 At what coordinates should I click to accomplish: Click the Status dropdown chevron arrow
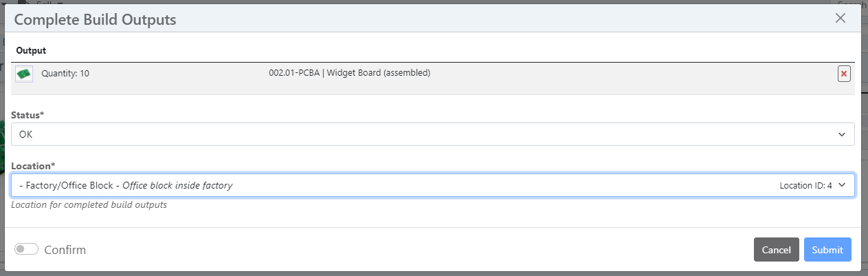(x=842, y=134)
